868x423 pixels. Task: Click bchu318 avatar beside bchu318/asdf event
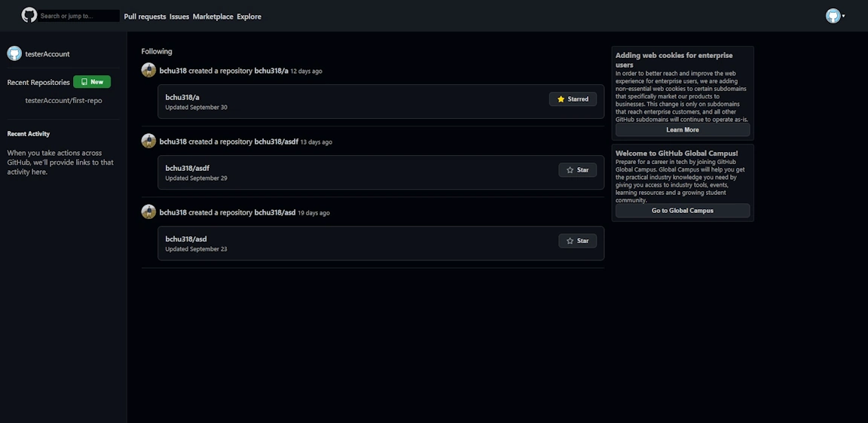click(148, 141)
